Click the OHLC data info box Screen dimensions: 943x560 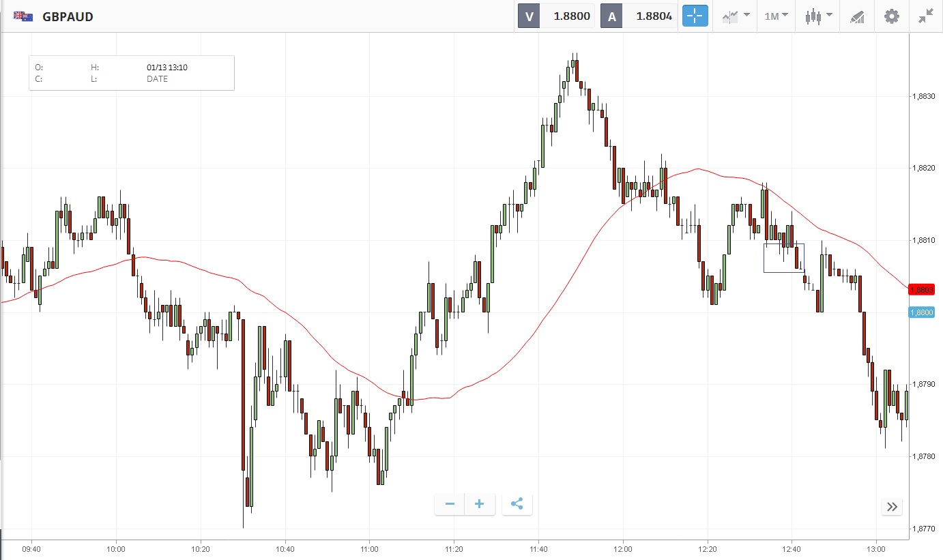(x=132, y=73)
